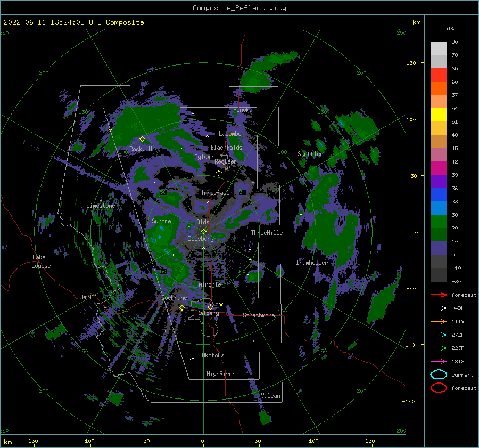The image size is (479, 448).
Task: Select the slate 10 dBZ color swatch
Action: 439,248
